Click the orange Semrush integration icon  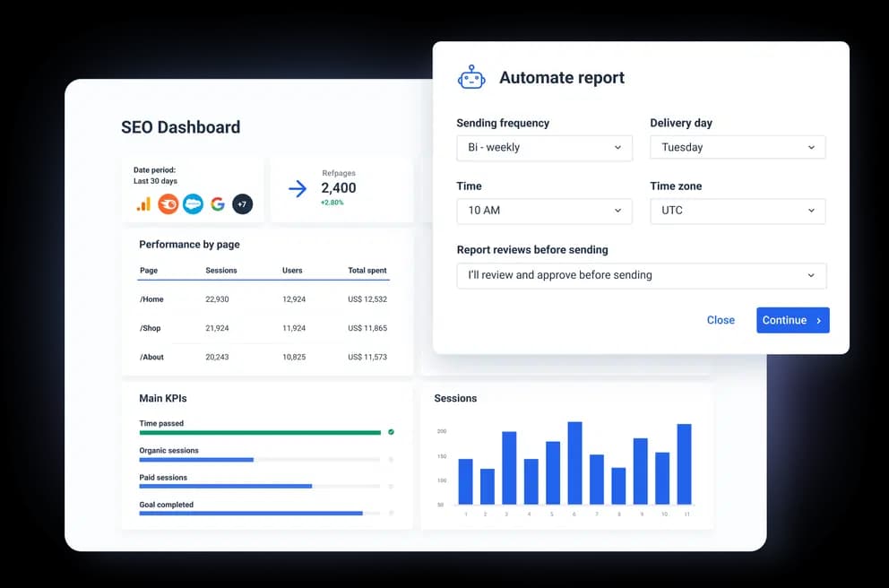point(168,204)
